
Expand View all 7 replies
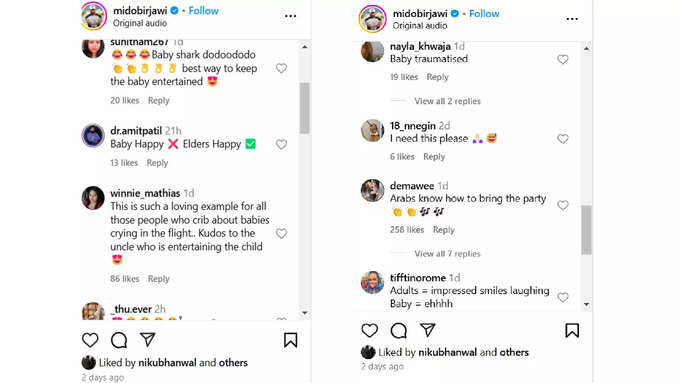click(448, 254)
